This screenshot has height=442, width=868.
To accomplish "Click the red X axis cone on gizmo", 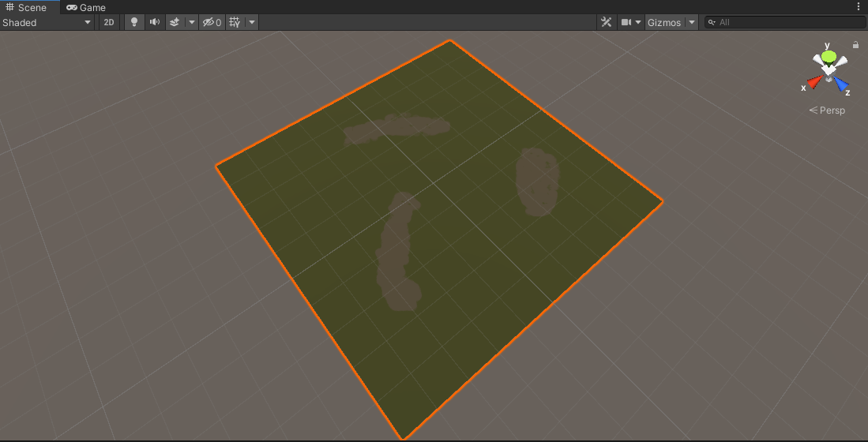I will [x=814, y=83].
